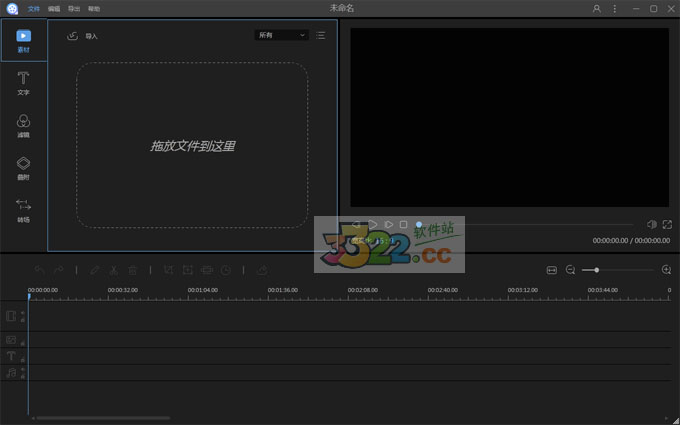680x425 pixels.
Task: Enter fullscreen preview mode
Action: tap(667, 224)
